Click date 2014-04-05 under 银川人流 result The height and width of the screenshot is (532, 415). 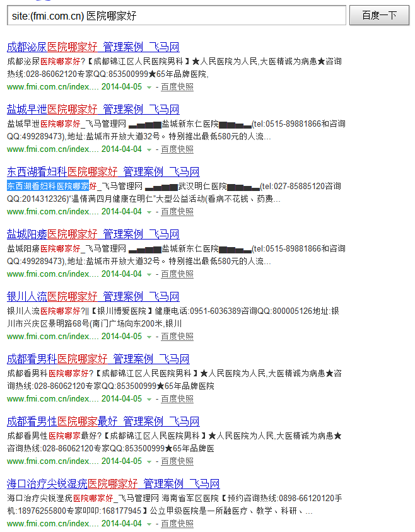point(122,337)
